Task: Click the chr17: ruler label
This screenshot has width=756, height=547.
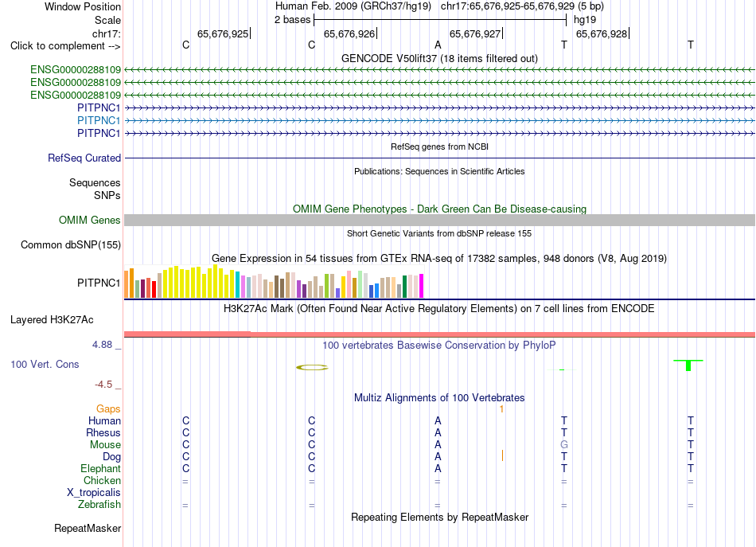Action: [106, 33]
